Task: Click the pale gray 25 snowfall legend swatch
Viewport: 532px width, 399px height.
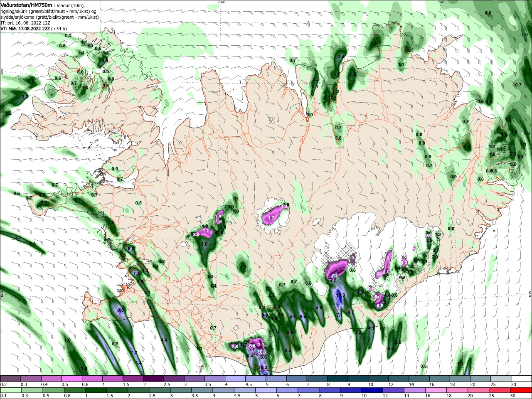Action: (x=500, y=379)
